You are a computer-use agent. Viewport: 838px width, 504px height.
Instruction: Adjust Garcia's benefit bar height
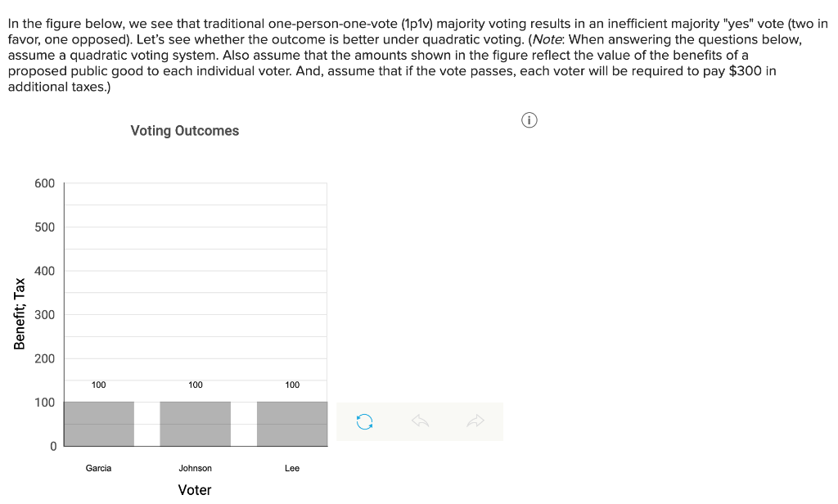[98, 403]
